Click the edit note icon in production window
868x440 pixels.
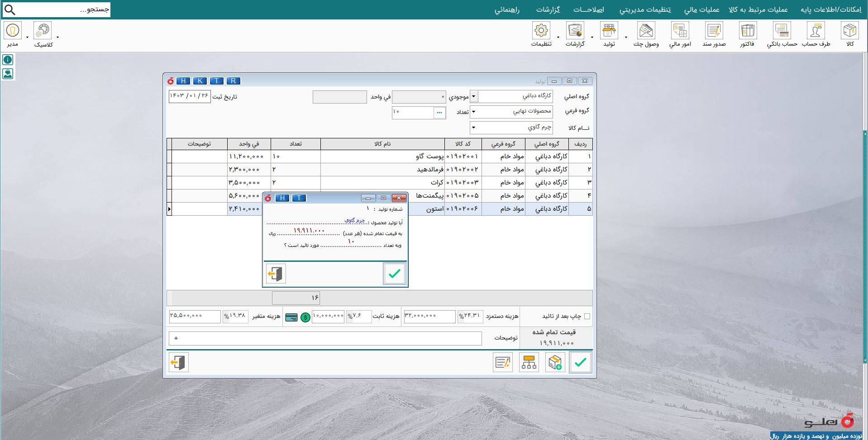[502, 362]
